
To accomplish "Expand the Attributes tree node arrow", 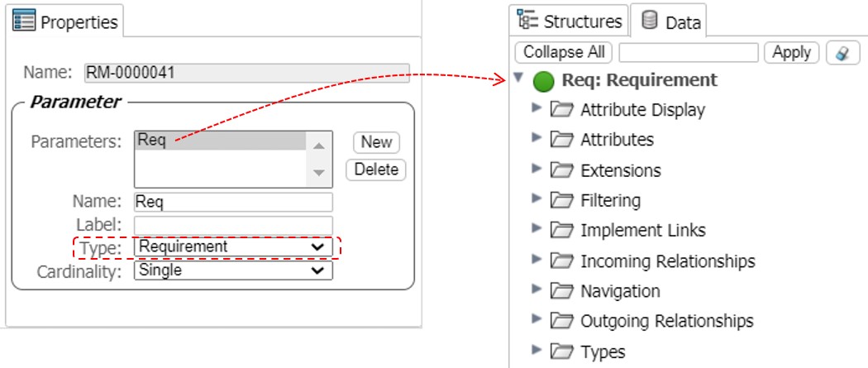I will click(x=537, y=138).
